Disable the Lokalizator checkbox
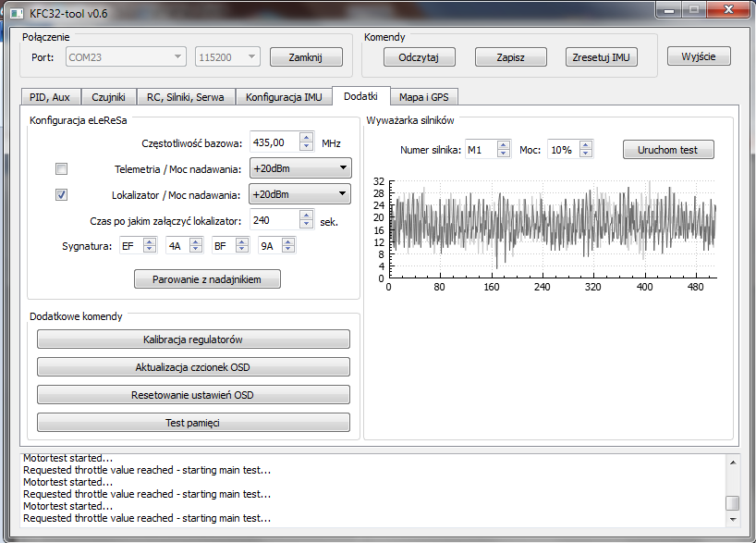 coord(62,195)
